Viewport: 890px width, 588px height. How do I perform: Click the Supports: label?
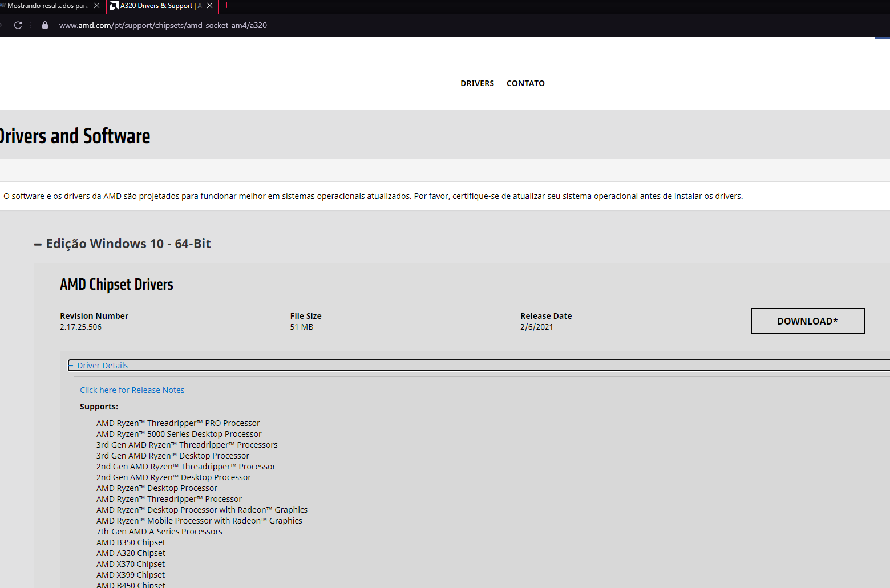(x=99, y=407)
